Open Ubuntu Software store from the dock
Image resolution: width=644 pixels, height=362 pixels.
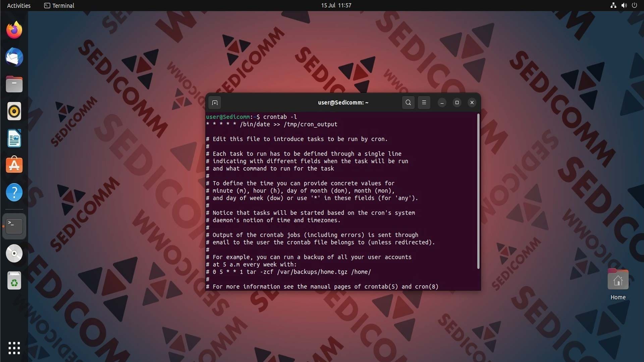14,165
